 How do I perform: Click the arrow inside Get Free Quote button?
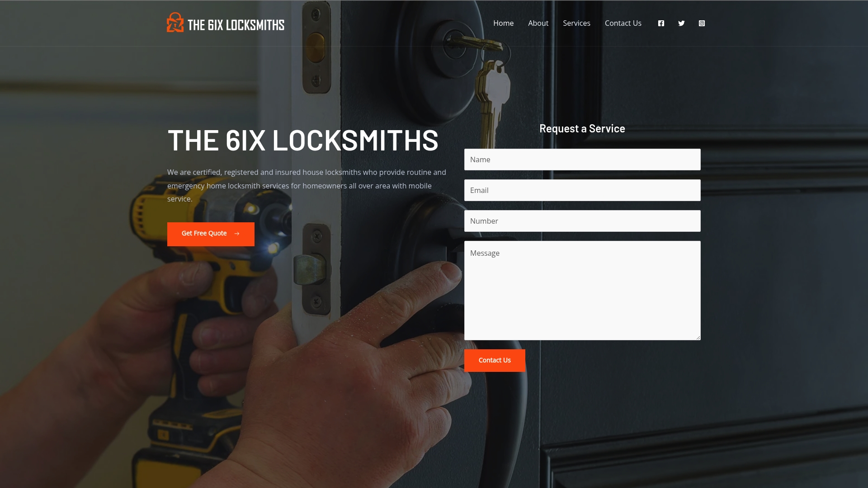237,234
